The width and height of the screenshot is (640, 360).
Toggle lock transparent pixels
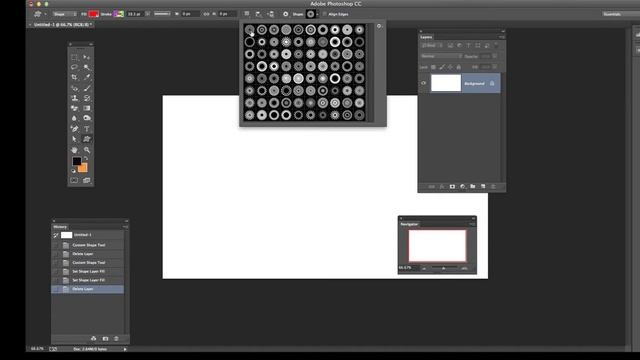tap(433, 67)
